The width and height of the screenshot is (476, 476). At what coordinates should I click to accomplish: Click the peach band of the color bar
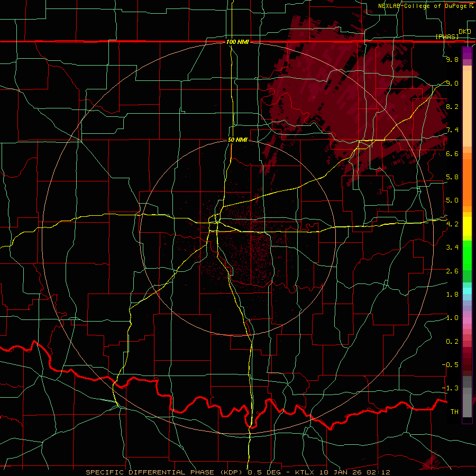tap(467, 108)
